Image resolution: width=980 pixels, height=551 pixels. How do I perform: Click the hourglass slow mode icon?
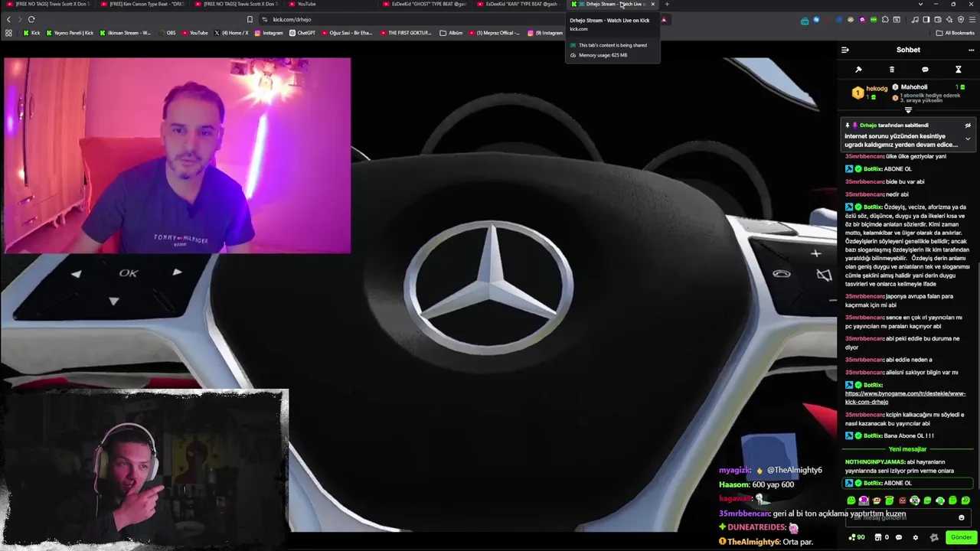point(958,70)
